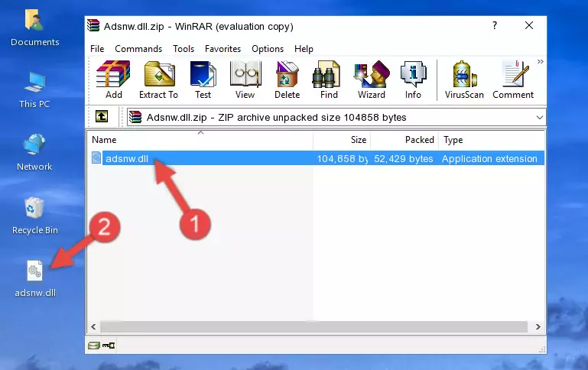Click the question mark help button
The width and height of the screenshot is (588, 370).
tap(495, 25)
